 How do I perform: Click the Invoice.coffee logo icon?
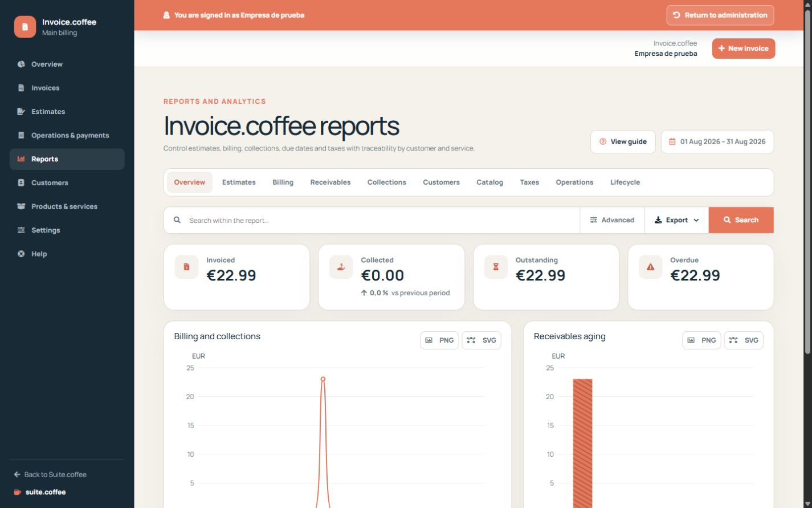[25, 27]
